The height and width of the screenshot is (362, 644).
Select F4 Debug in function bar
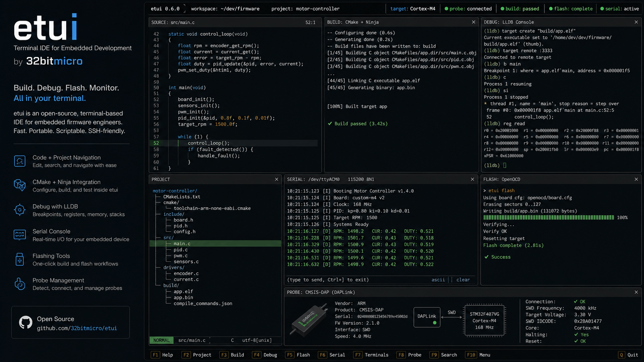tap(265, 355)
